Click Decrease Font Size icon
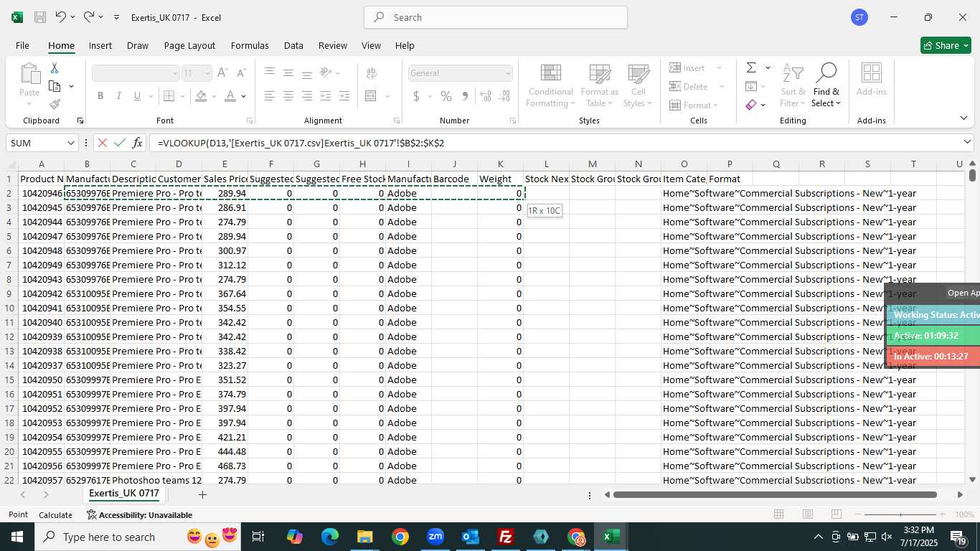The image size is (980, 551). point(241,73)
